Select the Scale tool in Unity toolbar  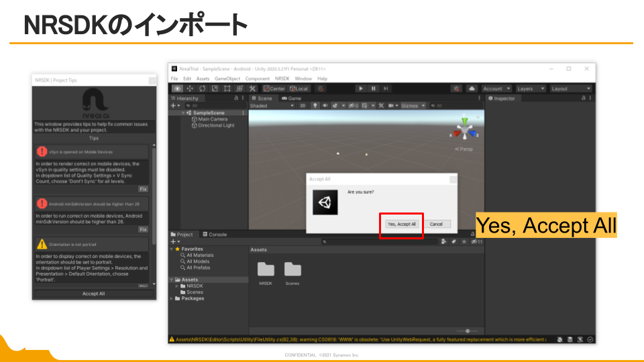point(215,88)
